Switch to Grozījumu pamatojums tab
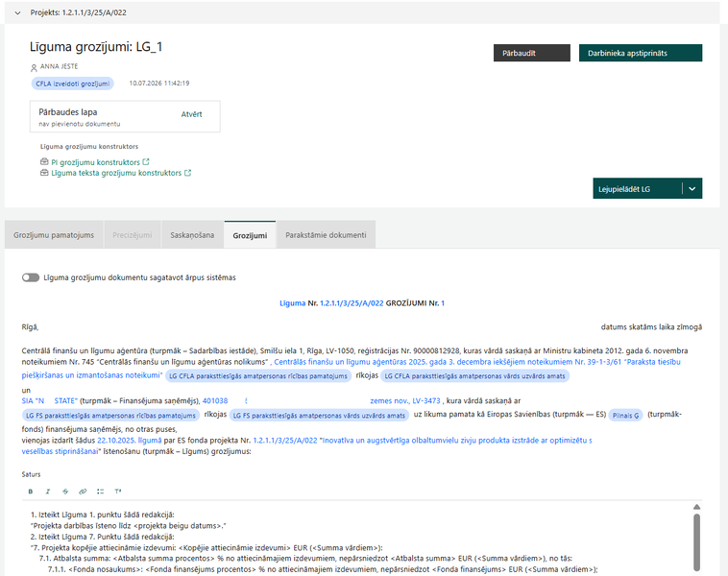 tap(54, 235)
